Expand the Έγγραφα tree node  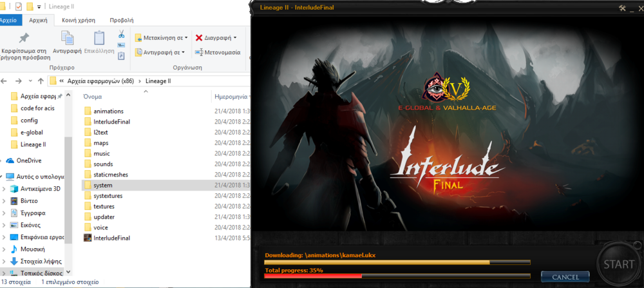(x=4, y=213)
